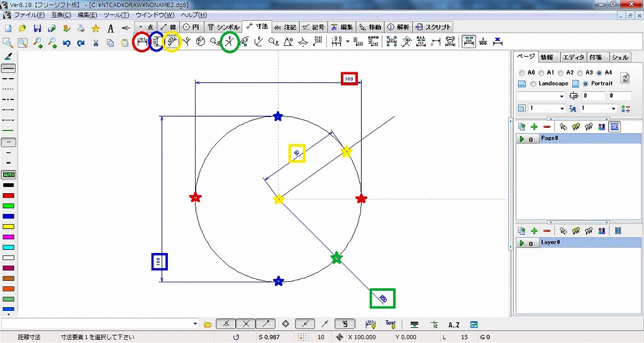This screenshot has height=343, width=644.
Task: Switch to the エディタ panel tab
Action: click(x=572, y=57)
